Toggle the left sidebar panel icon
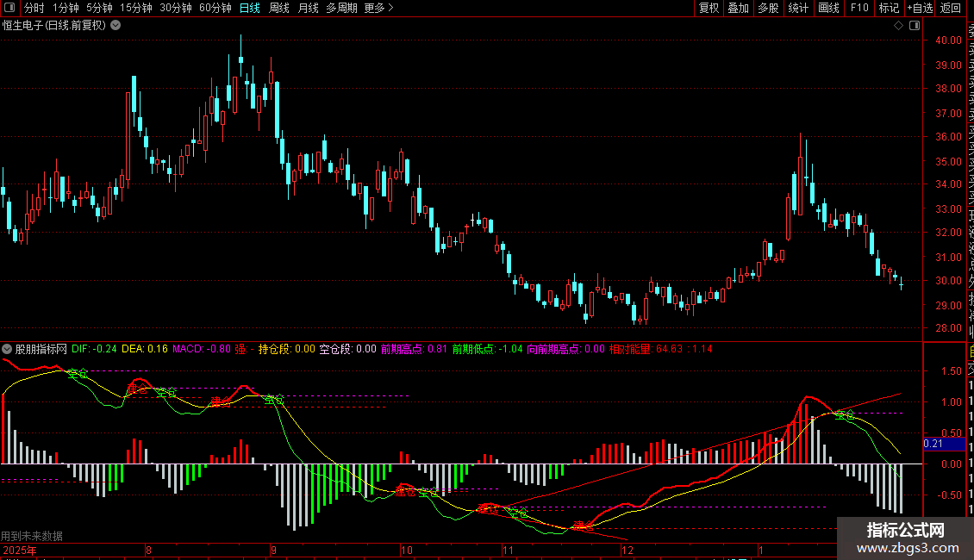974x560 pixels. pyautogui.click(x=9, y=8)
